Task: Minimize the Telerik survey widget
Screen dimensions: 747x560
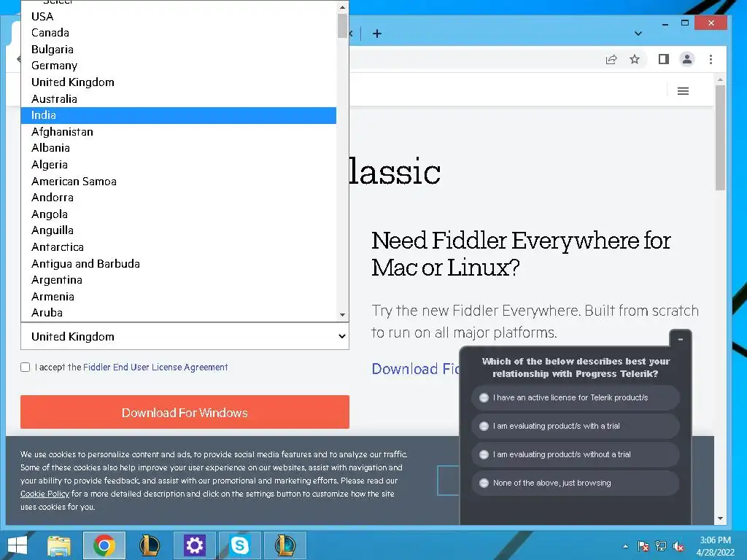Action: tap(681, 339)
